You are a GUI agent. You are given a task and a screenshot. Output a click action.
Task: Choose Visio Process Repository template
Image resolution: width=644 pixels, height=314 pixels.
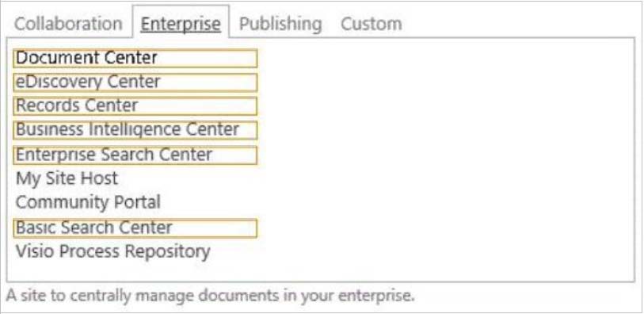pos(113,251)
